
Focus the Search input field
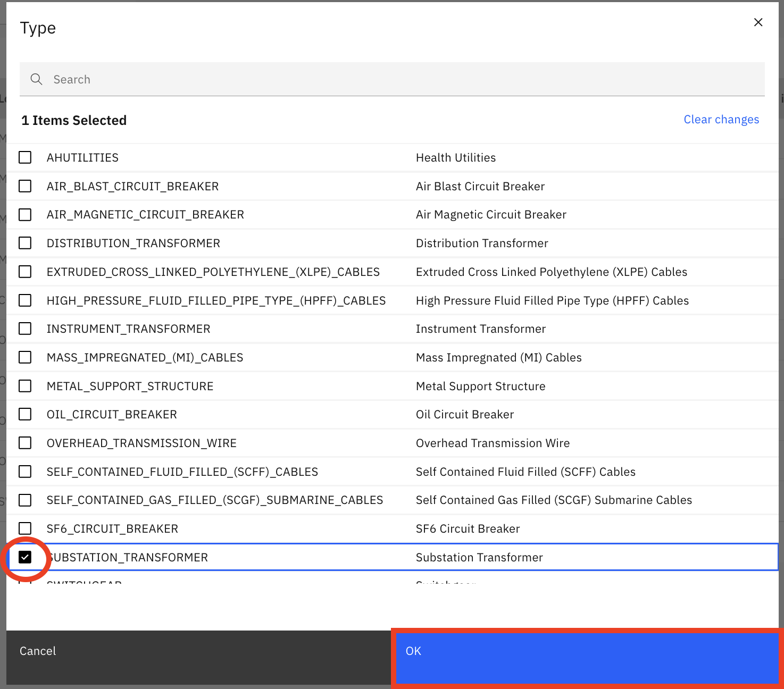tap(392, 79)
